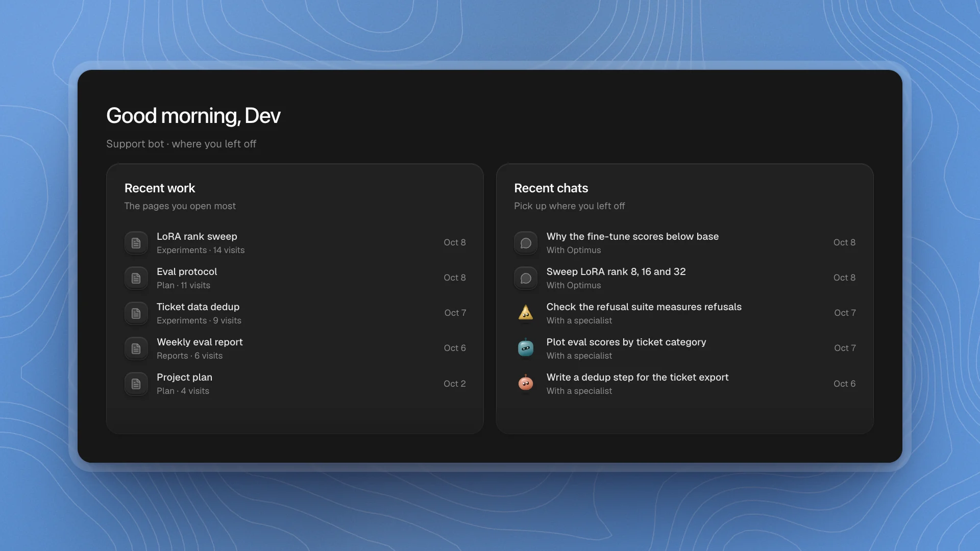Click the 'Recent chats' heading
This screenshot has width=980, height=551.
tap(551, 188)
